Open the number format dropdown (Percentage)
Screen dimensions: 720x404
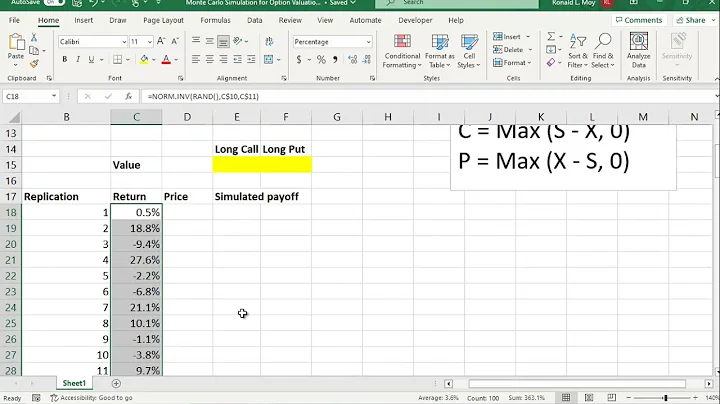tap(368, 42)
